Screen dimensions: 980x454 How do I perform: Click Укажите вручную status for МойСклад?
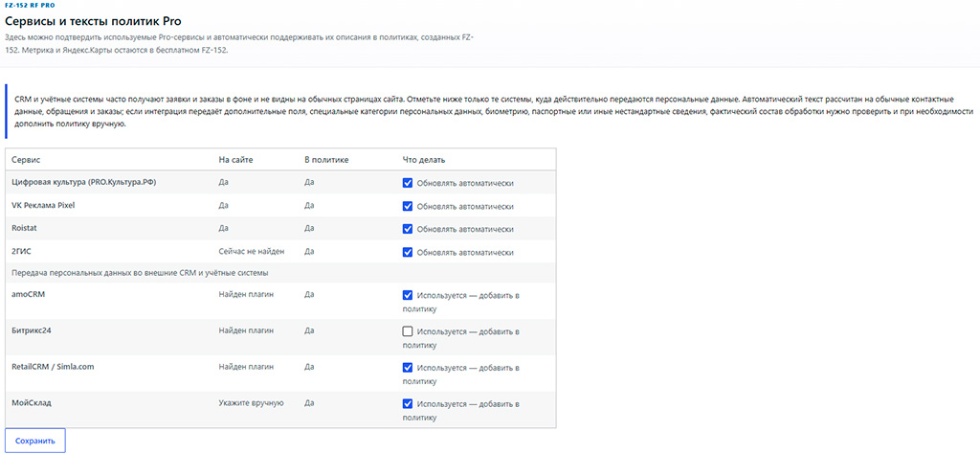252,403
